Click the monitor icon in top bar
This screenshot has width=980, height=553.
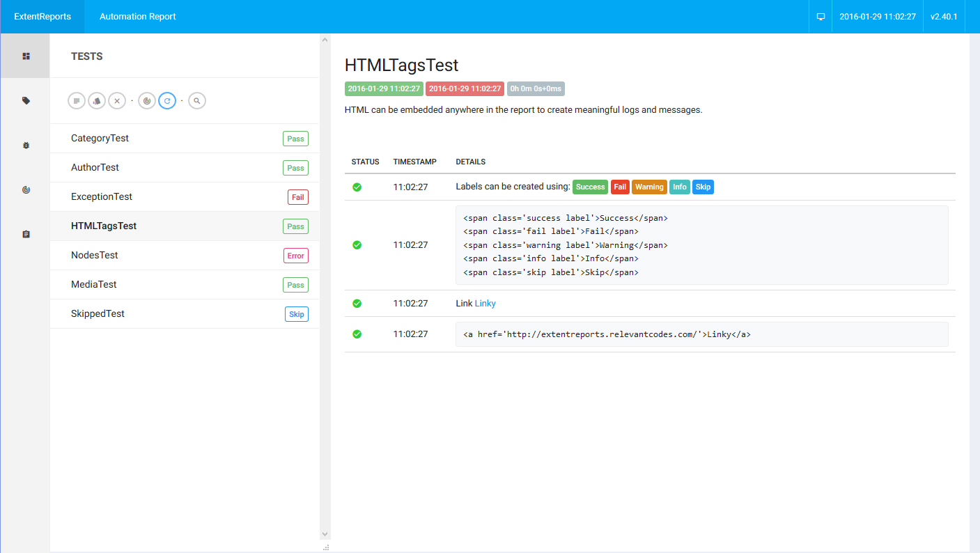tap(820, 17)
